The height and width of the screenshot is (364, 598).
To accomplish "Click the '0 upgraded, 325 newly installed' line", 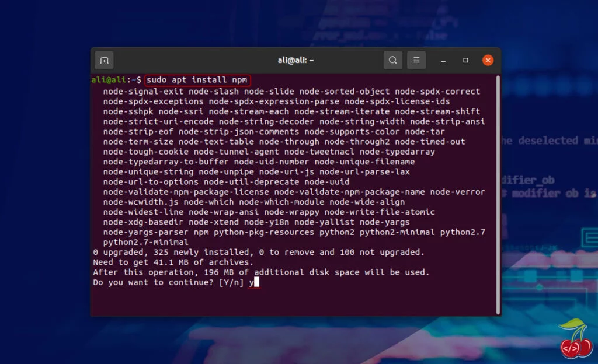I will point(259,252).
